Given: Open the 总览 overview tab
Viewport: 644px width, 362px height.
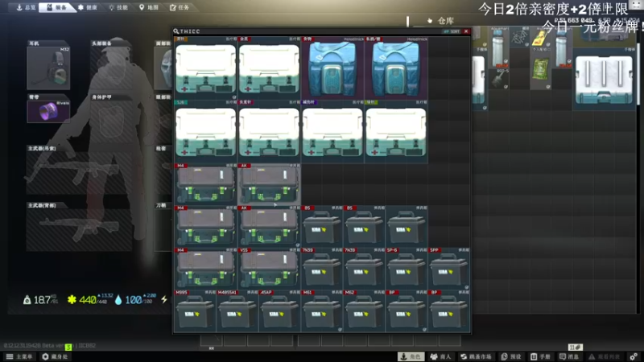Looking at the screenshot, I should pyautogui.click(x=26, y=7).
